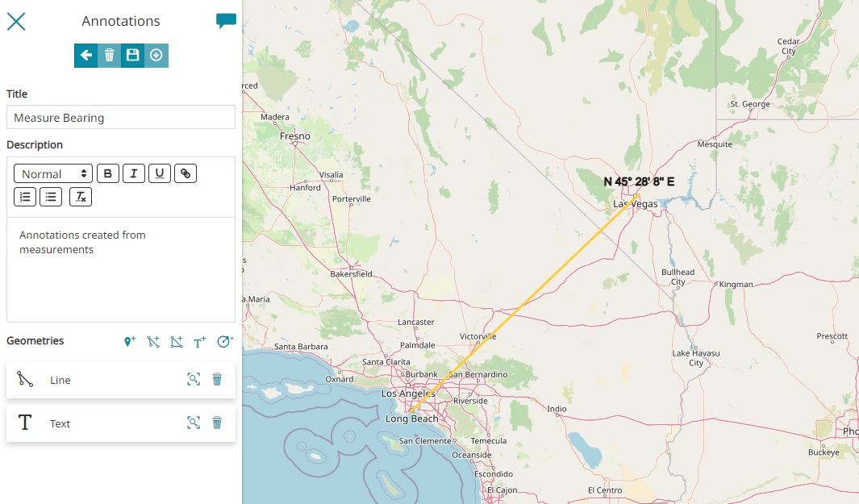Click the save (floppy disk) annotation icon

click(x=133, y=56)
